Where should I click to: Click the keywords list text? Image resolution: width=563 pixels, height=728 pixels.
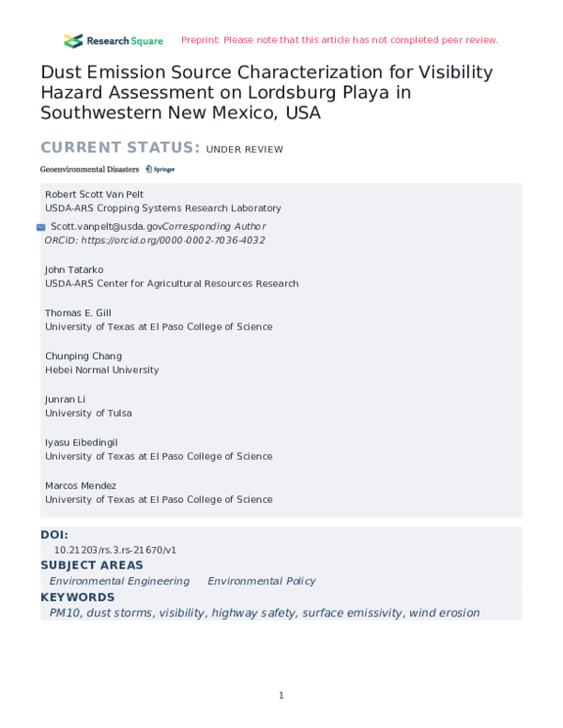point(264,613)
